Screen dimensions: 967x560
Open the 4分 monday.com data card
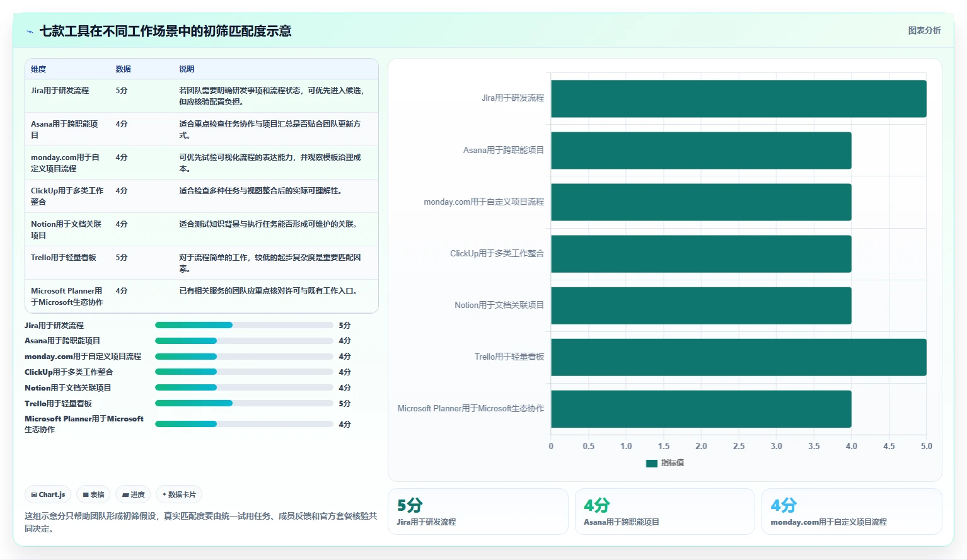852,511
